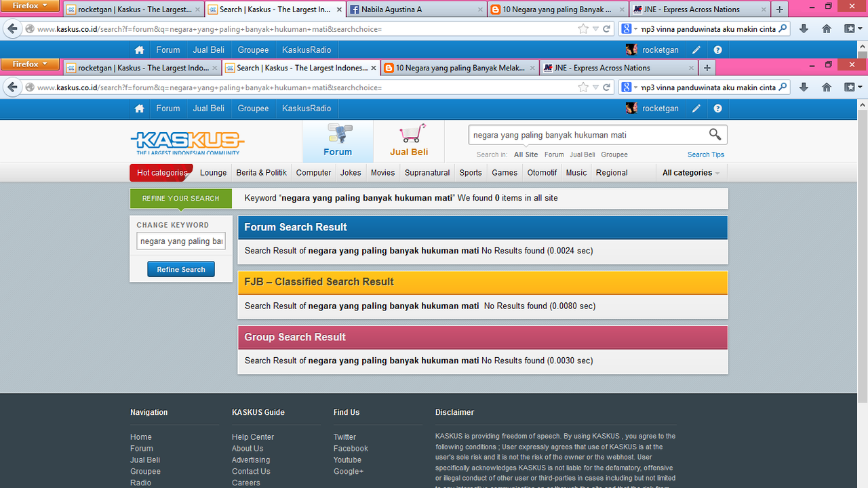Screen dimensions: 868x488
Task: Open Youtube link under Find Us
Action: pos(347,460)
